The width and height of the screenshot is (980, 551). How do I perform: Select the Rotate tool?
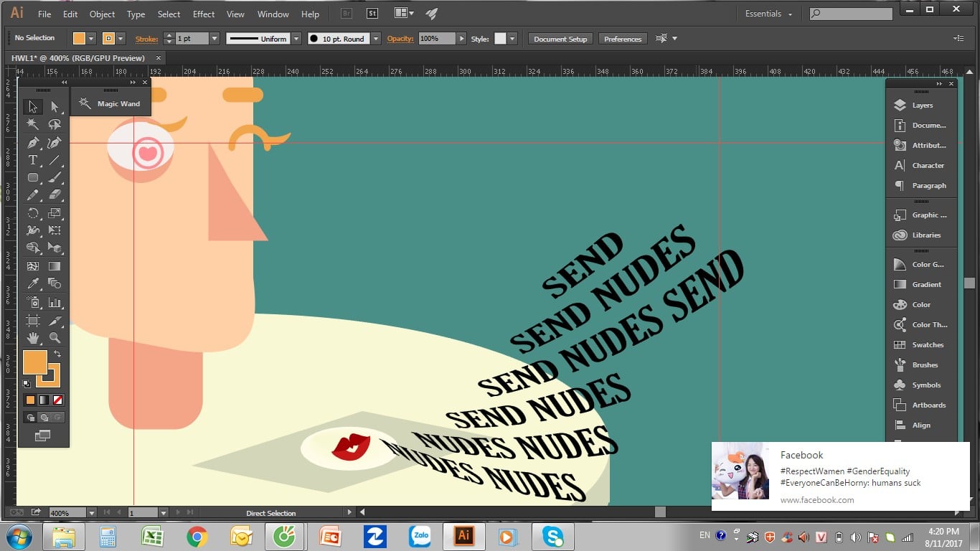[32, 213]
